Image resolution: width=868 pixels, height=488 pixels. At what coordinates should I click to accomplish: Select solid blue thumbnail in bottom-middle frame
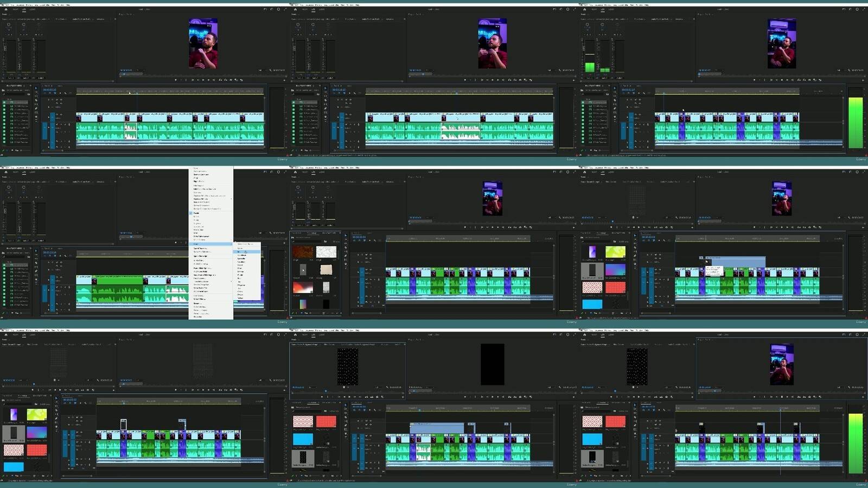303,439
